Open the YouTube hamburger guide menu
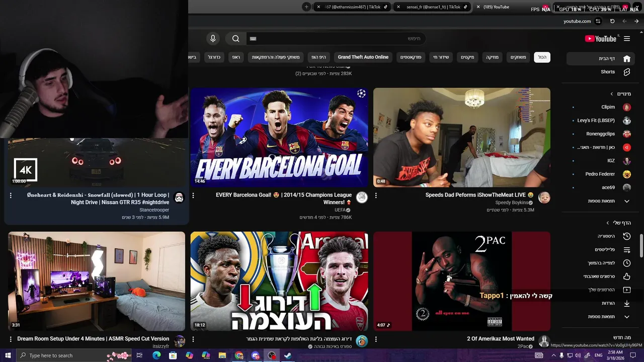Viewport: 644px width, 362px height. tap(627, 39)
